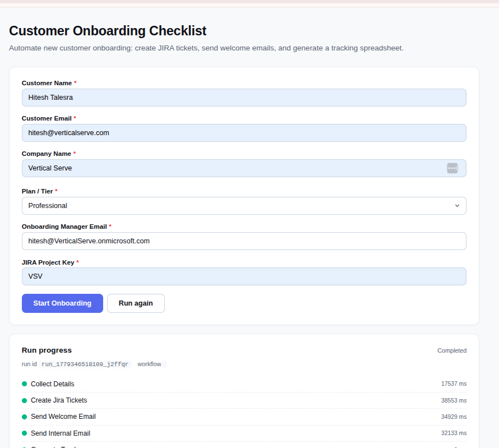Image resolution: width=499 pixels, height=448 pixels.
Task: Click the Onboarding Manager Email label
Action: click(64, 227)
